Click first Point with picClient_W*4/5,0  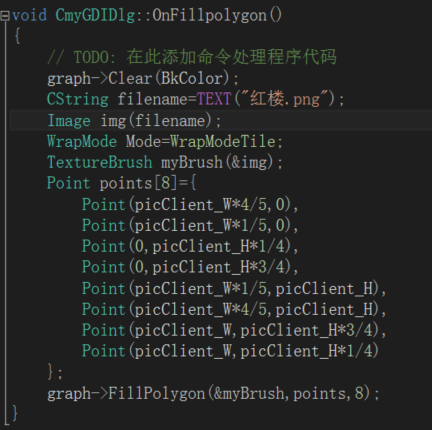(x=190, y=204)
